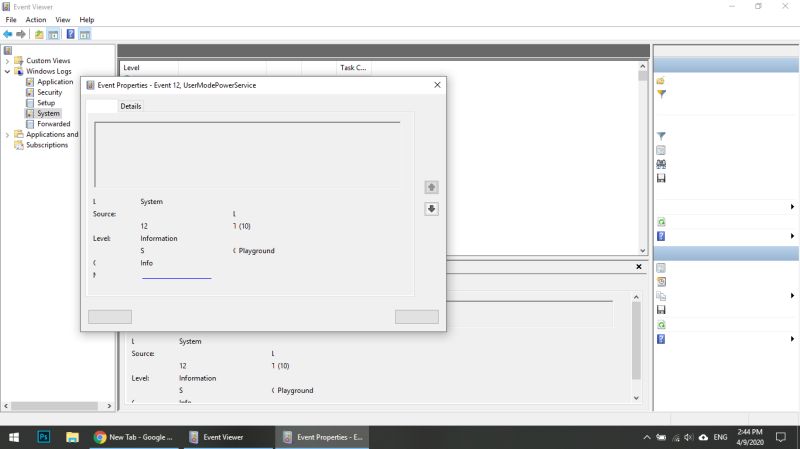The height and width of the screenshot is (449, 800).
Task: Click 'Information' level value in the dialog
Action: click(159, 238)
